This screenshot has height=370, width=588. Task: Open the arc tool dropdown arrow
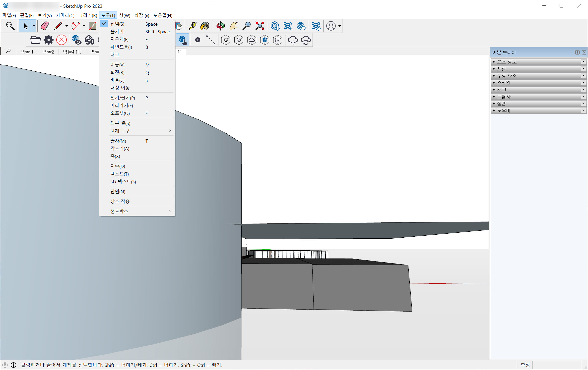(84, 26)
